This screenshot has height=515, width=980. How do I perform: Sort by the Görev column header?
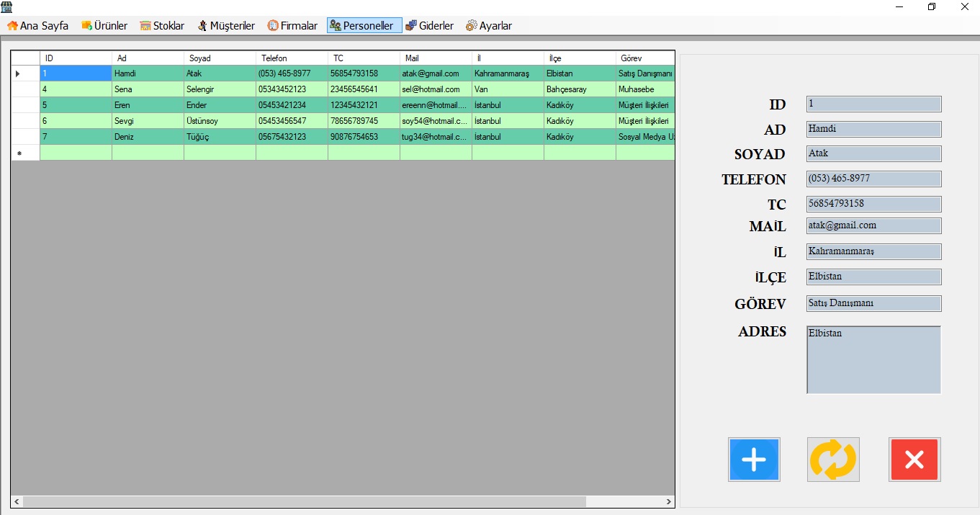point(645,58)
